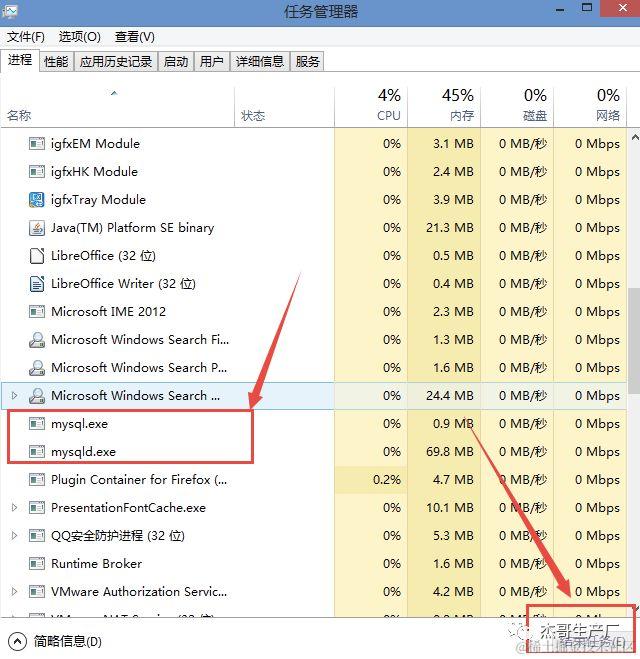Click the icon of the highlighted Microsoft Windows Search row

37,395
